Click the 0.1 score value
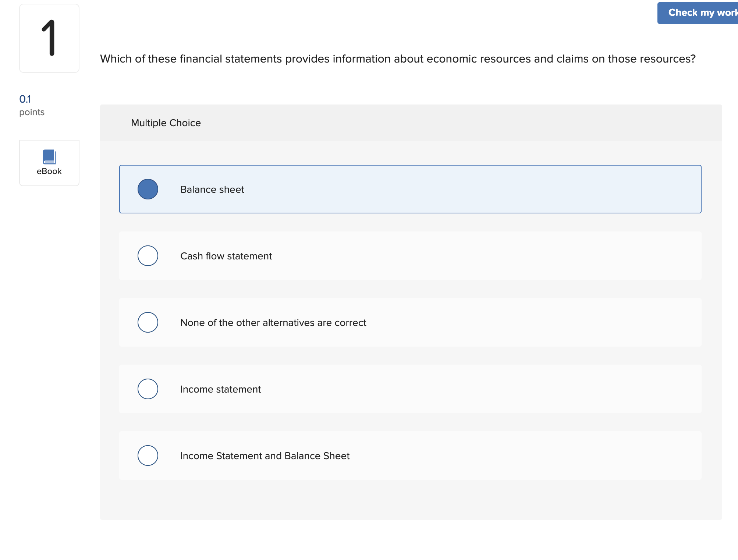Screen dimensions: 738x560 pyautogui.click(x=25, y=99)
